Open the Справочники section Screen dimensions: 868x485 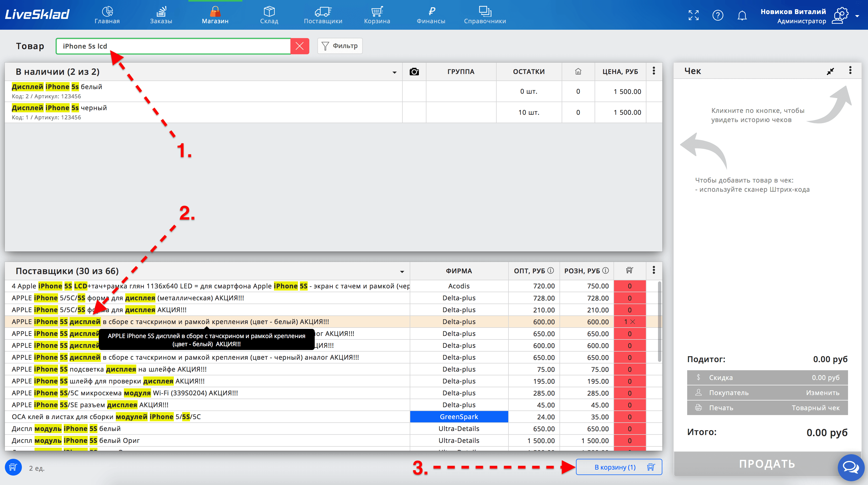tap(485, 15)
